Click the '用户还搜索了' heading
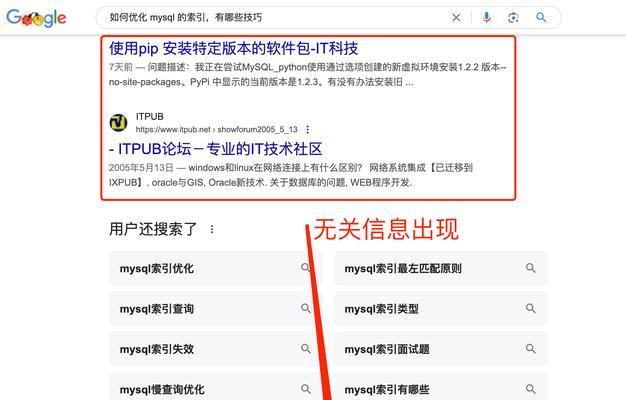This screenshot has width=626, height=400. click(153, 229)
